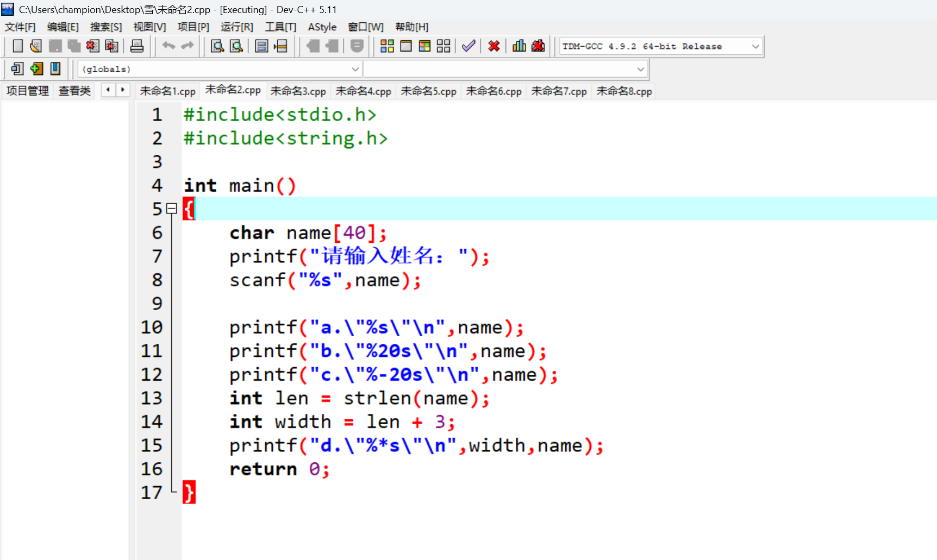937x560 pixels.
Task: Open the 项目[P] menu
Action: (x=193, y=27)
